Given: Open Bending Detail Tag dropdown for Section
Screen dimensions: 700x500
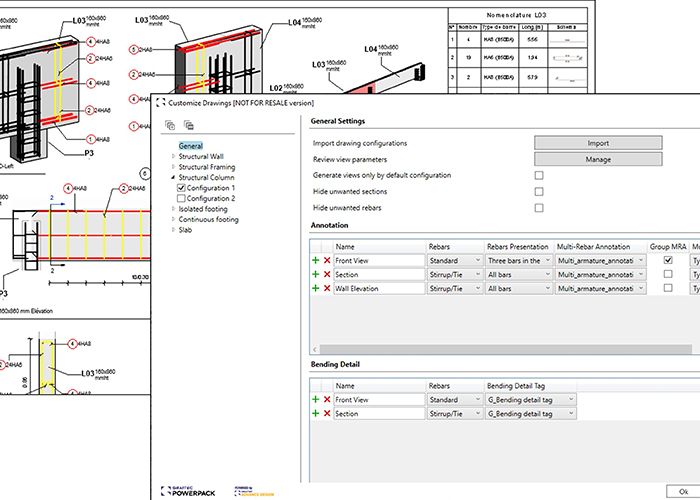Looking at the screenshot, I should 531,413.
